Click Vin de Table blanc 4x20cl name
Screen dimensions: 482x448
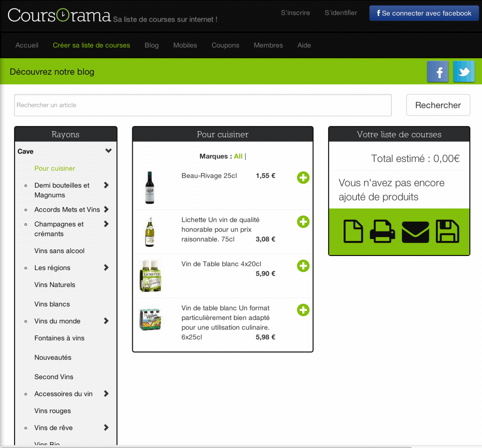221,264
